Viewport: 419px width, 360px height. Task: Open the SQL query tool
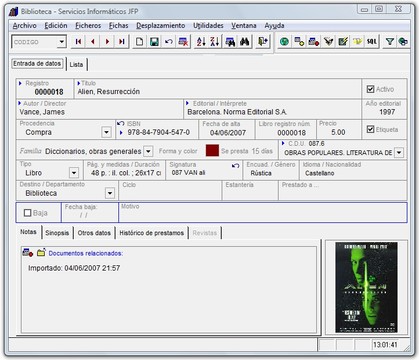pos(372,42)
